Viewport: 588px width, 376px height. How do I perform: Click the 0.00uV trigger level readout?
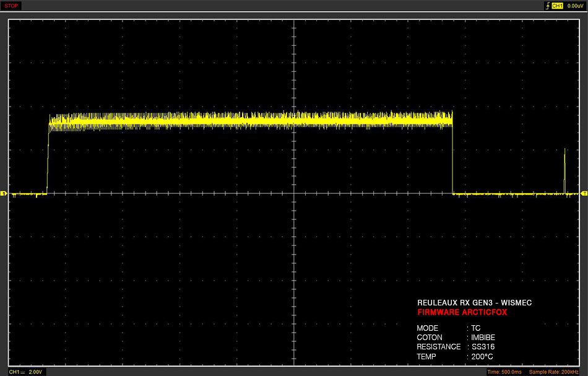[x=575, y=6]
